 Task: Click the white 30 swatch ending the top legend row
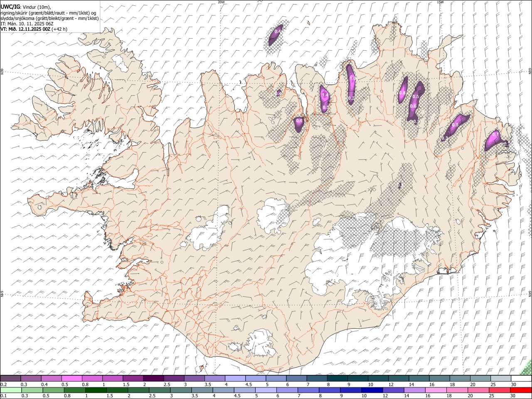(522, 378)
